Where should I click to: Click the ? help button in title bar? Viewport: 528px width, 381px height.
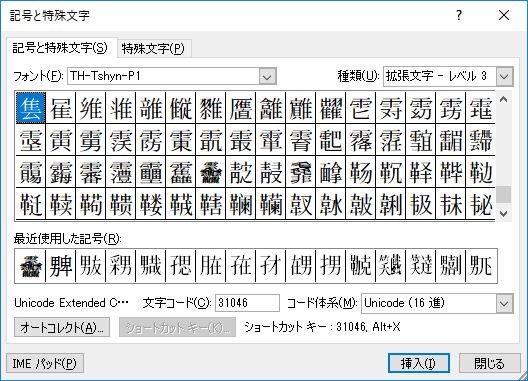coord(459,15)
